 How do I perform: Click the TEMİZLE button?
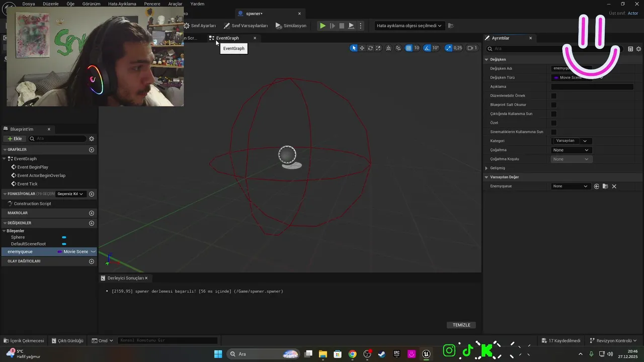click(461, 325)
